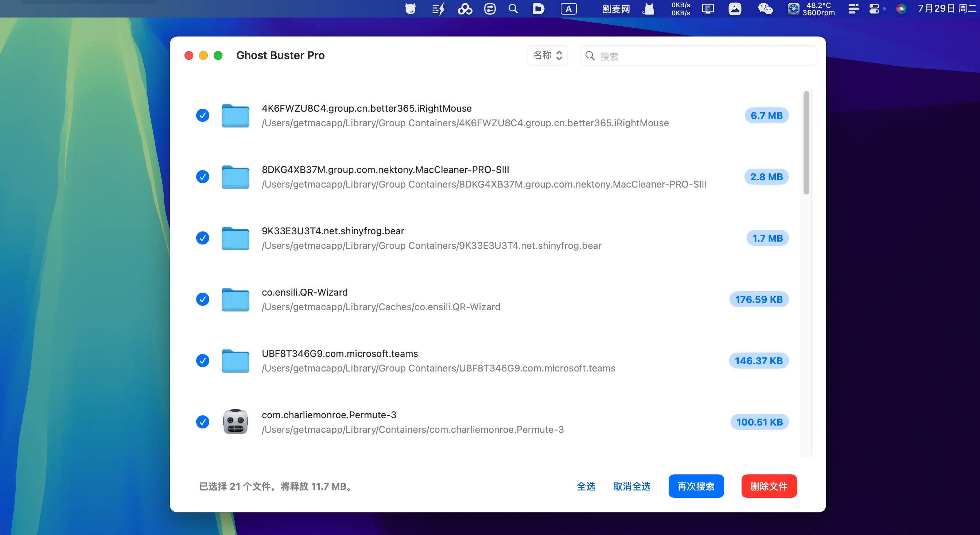Image resolution: width=980 pixels, height=535 pixels.
Task: Click 取消全选 to deselect all
Action: (x=631, y=486)
